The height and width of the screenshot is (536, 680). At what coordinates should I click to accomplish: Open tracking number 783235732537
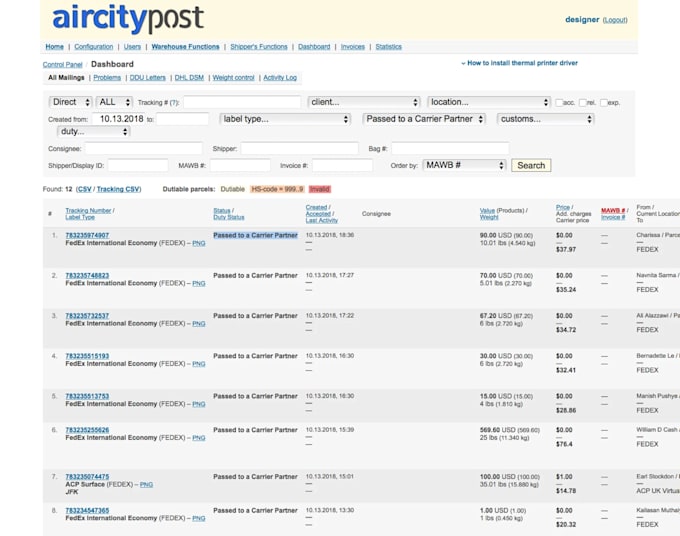tap(87, 316)
